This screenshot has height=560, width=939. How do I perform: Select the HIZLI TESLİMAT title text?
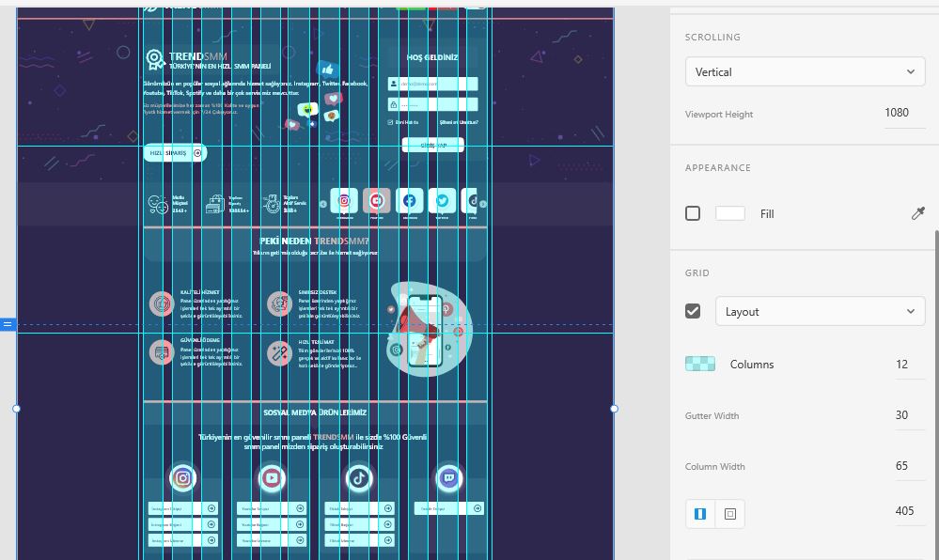click(x=316, y=342)
